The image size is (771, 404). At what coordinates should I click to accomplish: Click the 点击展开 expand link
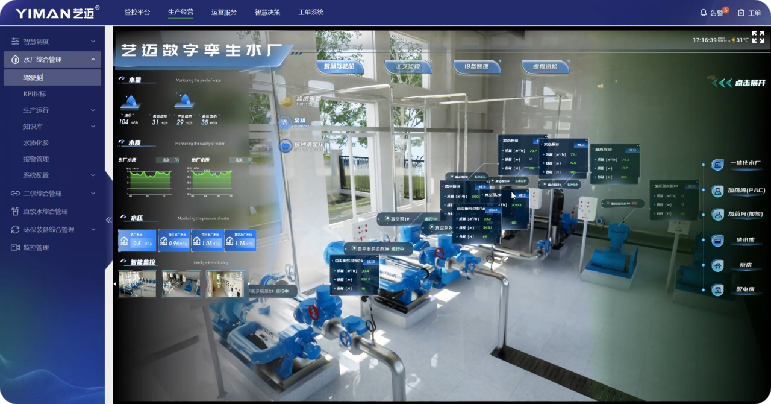pyautogui.click(x=749, y=83)
